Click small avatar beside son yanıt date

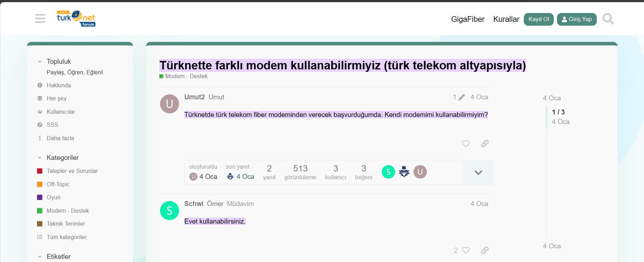(230, 177)
